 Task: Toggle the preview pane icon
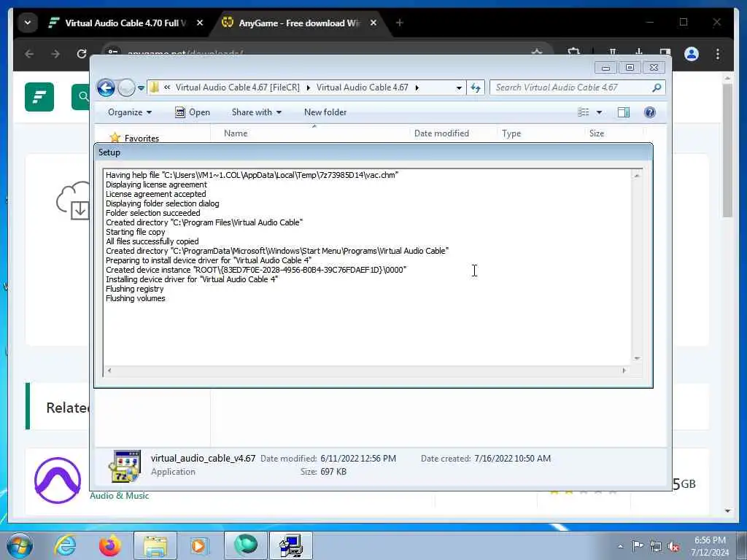click(624, 112)
